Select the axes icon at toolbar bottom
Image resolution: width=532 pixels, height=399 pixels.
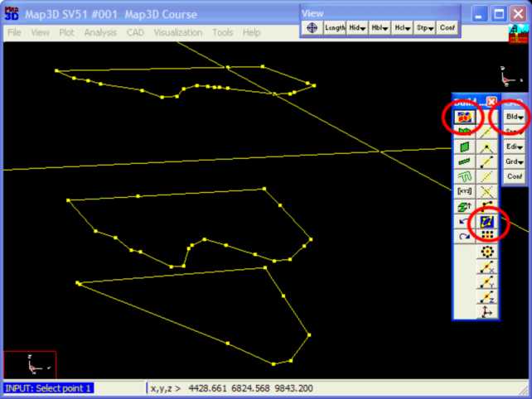click(487, 311)
